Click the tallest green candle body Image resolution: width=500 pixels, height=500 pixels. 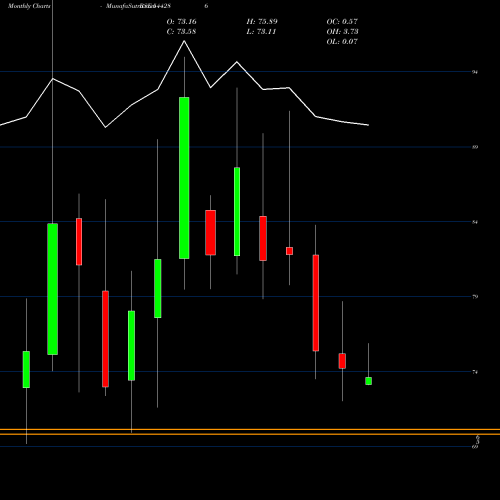pyautogui.click(x=184, y=178)
